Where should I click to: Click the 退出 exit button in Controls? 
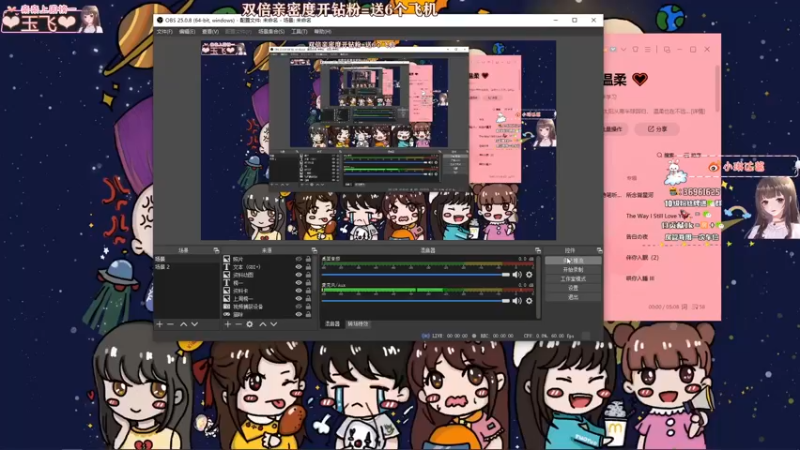click(573, 297)
